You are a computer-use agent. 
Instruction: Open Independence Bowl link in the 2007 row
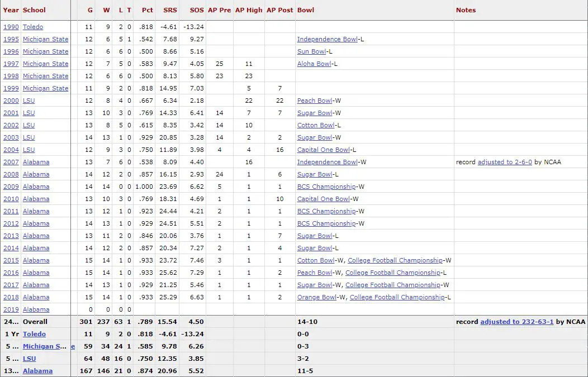[328, 163]
